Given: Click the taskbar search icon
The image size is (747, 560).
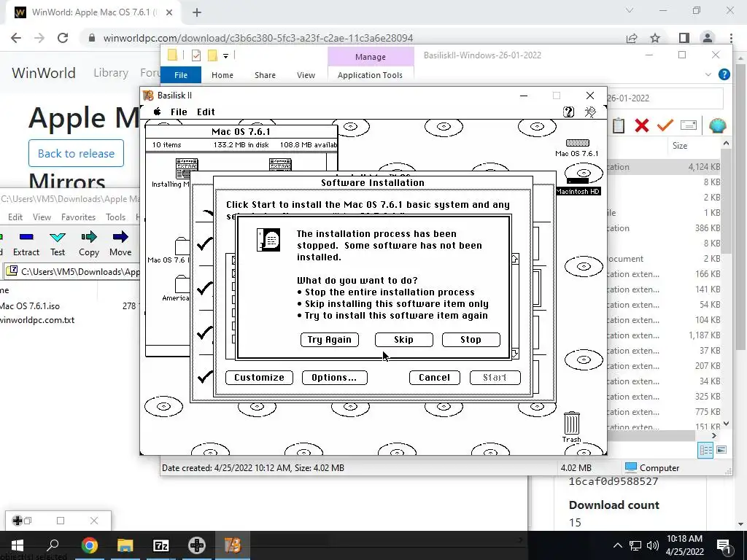Looking at the screenshot, I should (x=53, y=545).
